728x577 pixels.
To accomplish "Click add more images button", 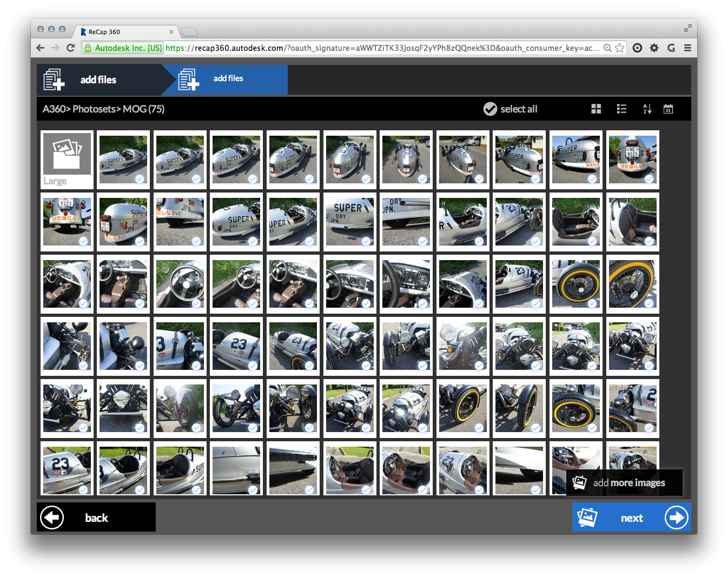I will click(x=624, y=482).
